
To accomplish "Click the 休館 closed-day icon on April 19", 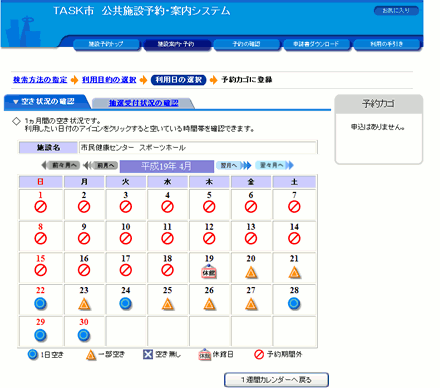I will pos(209,272).
